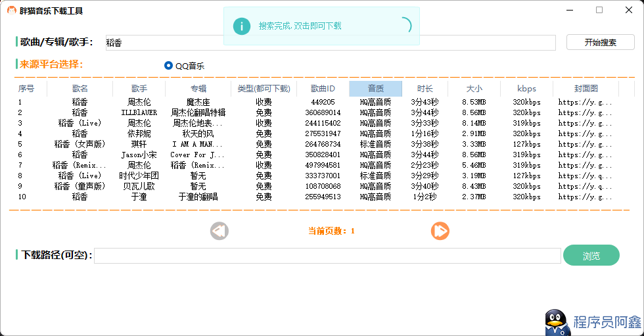Click the 大小 column header
Viewport: 644px width, 336px height.
tap(474, 89)
